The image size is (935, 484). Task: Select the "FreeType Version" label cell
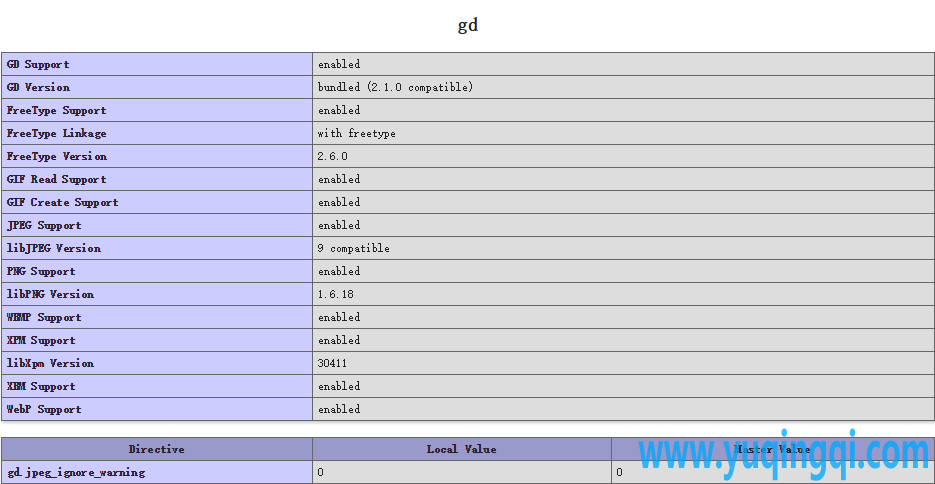coord(157,156)
